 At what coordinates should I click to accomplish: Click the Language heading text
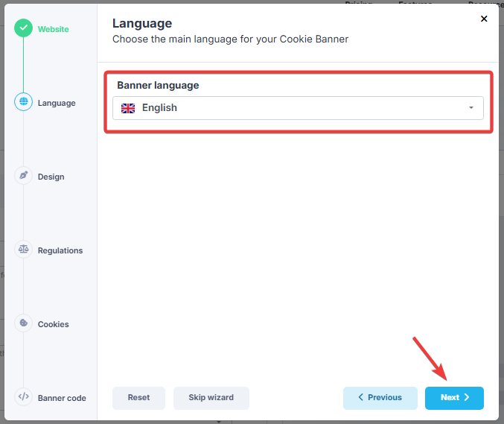coord(142,24)
